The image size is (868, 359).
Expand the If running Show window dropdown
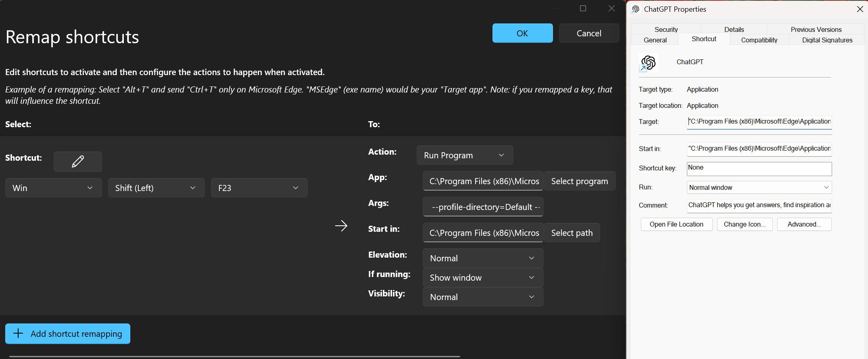[482, 277]
